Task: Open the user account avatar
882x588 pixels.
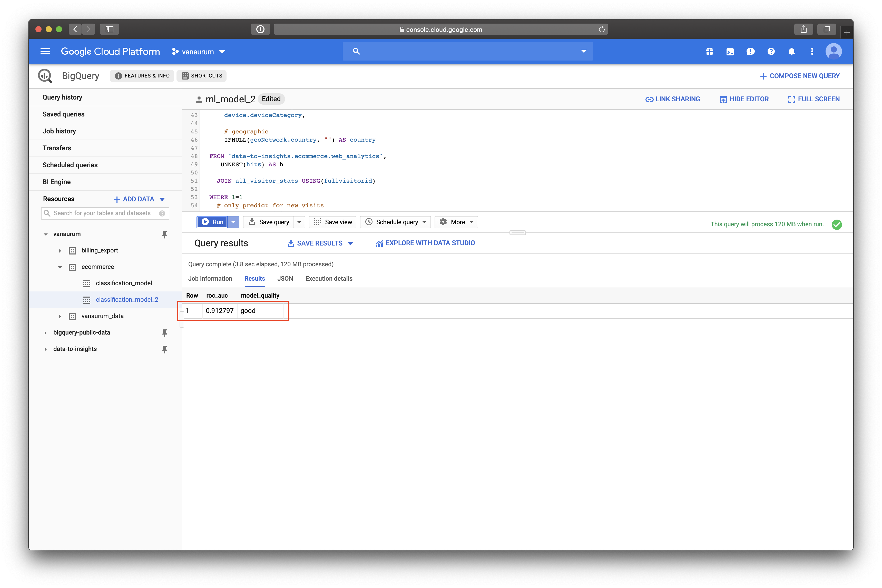Action: click(x=834, y=51)
